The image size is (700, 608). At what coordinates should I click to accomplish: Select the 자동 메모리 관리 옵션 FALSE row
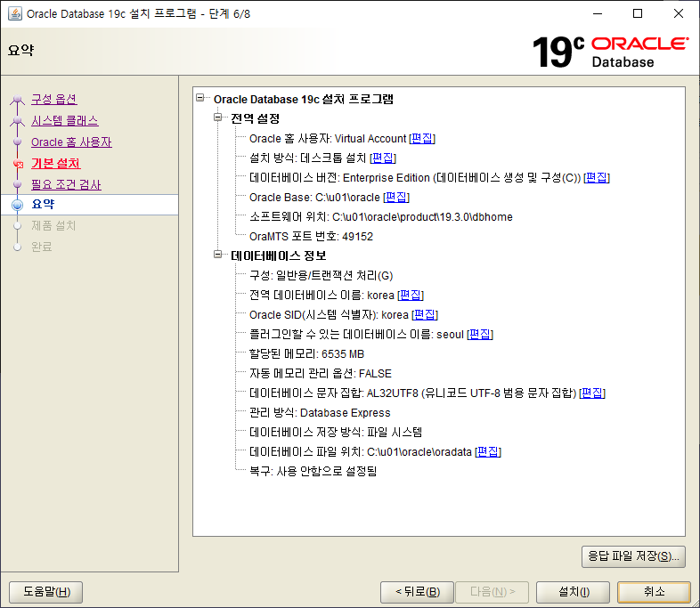pos(321,373)
